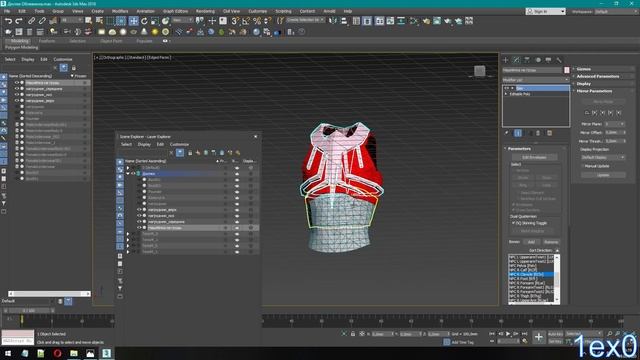Click the cone shape icon in second toolbar row
The height and width of the screenshot is (360, 640).
(144, 32)
